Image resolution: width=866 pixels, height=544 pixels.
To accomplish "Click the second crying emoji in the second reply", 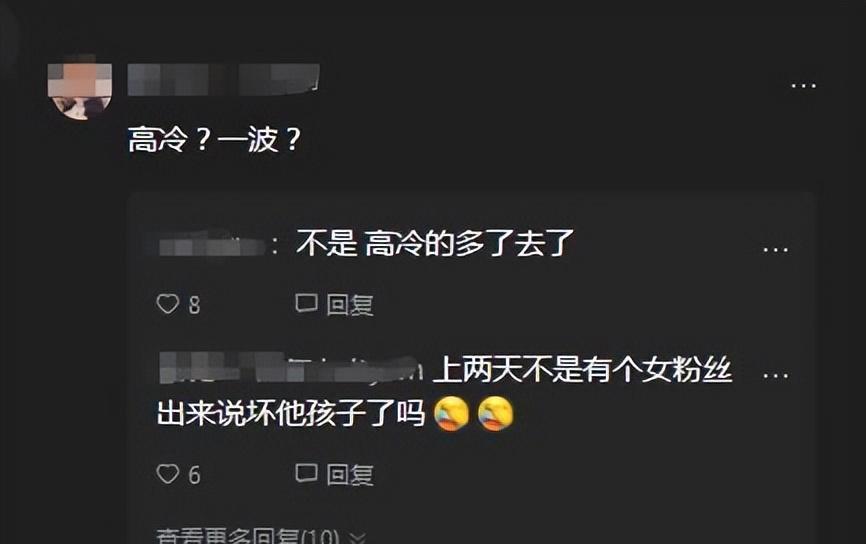I will point(495,414).
